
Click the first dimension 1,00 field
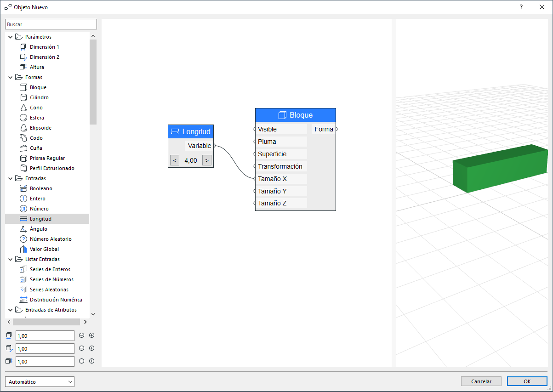point(45,336)
